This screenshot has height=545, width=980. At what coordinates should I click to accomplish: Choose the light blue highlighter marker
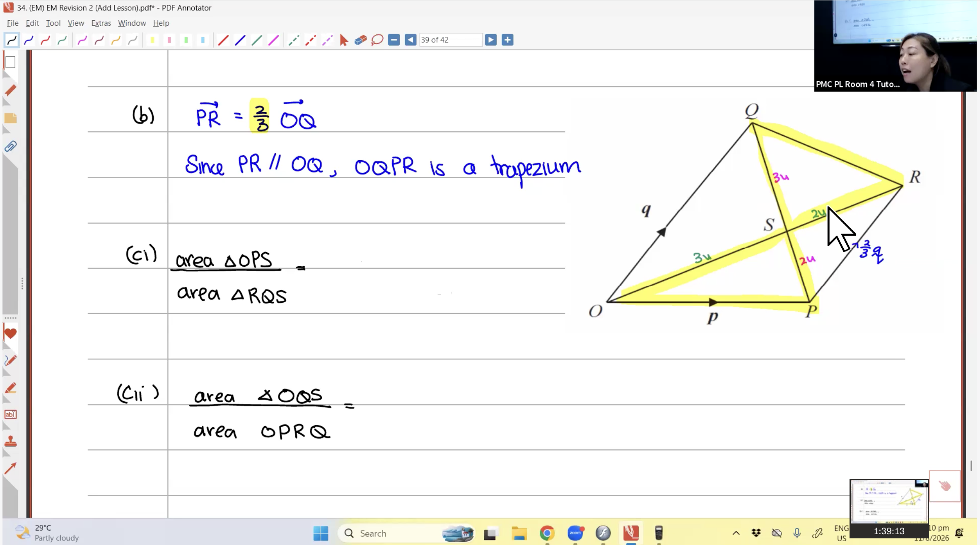203,40
